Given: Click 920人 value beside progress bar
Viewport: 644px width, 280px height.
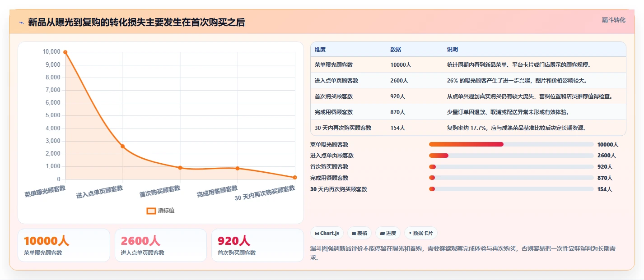Looking at the screenshot, I should click(605, 167).
